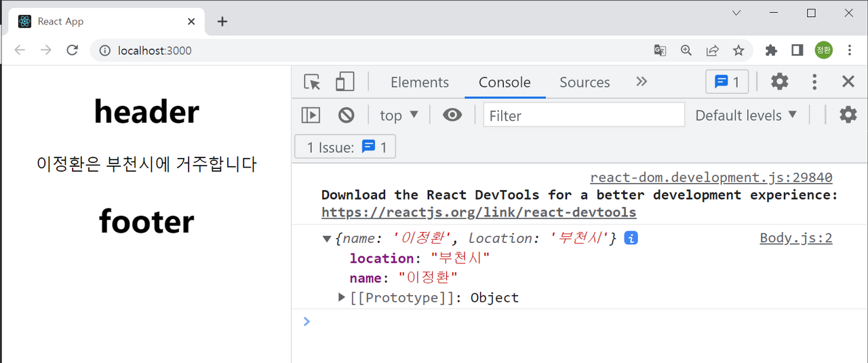Click the blue info icon beside the logged object
Image resolution: width=868 pixels, height=363 pixels.
click(631, 238)
